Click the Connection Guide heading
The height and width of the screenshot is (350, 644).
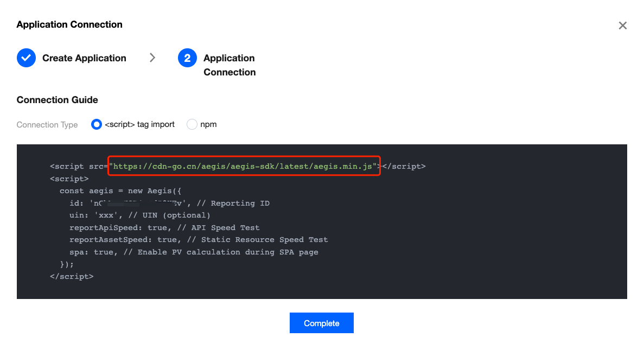(x=58, y=100)
